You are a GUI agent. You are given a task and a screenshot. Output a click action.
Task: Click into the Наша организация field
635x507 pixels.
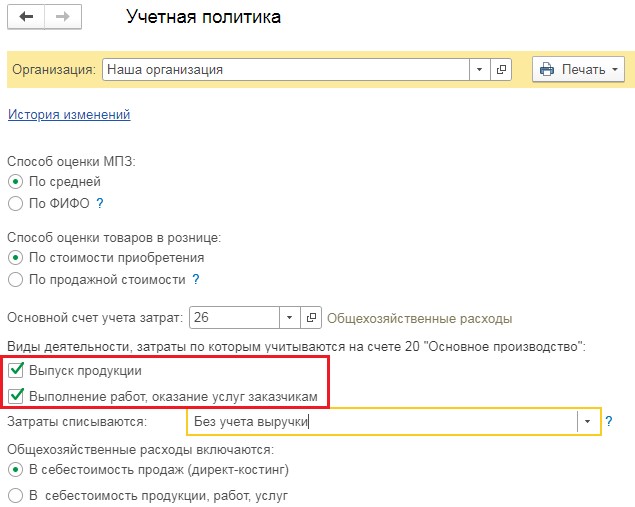[x=286, y=69]
